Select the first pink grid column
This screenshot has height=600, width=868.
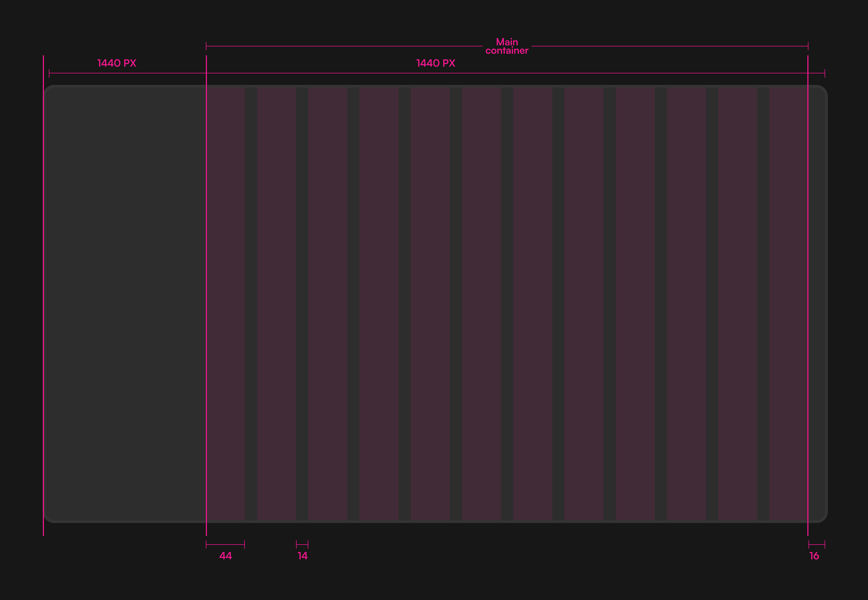click(226, 301)
